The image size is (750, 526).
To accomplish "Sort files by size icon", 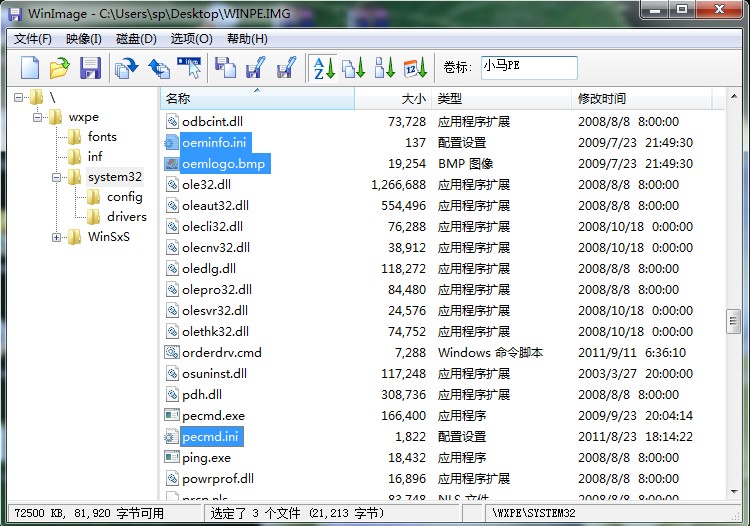I will pos(385,67).
